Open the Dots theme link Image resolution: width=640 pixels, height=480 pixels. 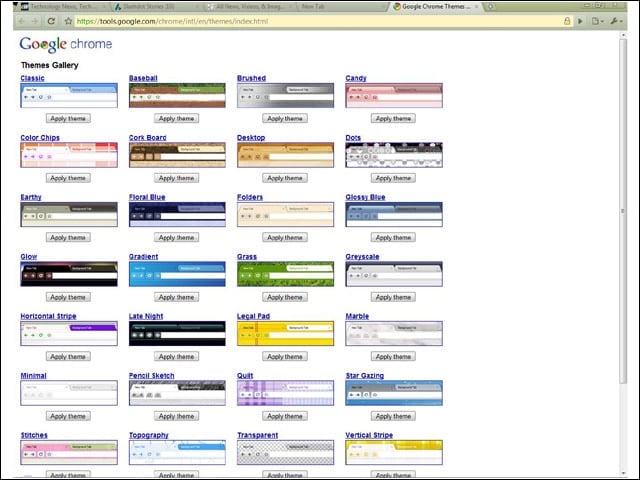353,138
